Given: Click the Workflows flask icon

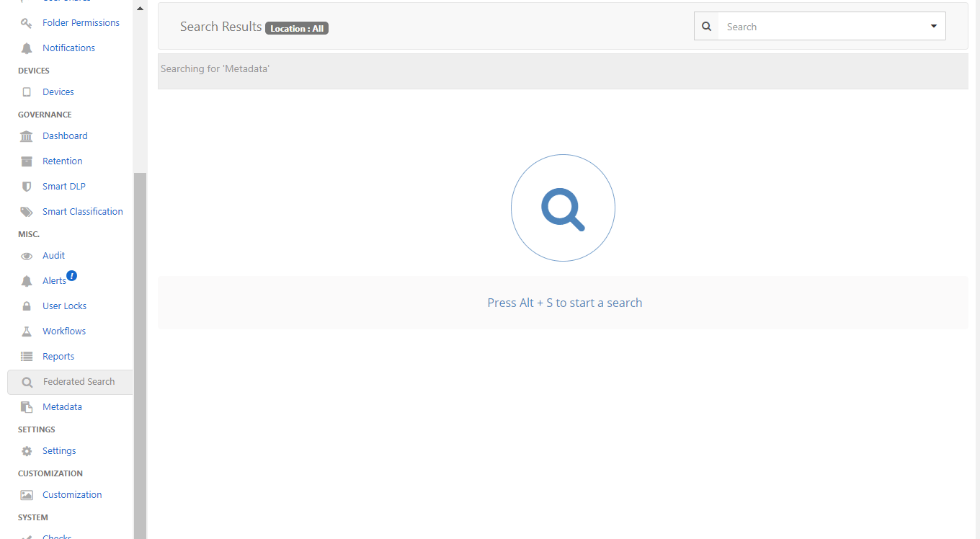Looking at the screenshot, I should (x=27, y=331).
